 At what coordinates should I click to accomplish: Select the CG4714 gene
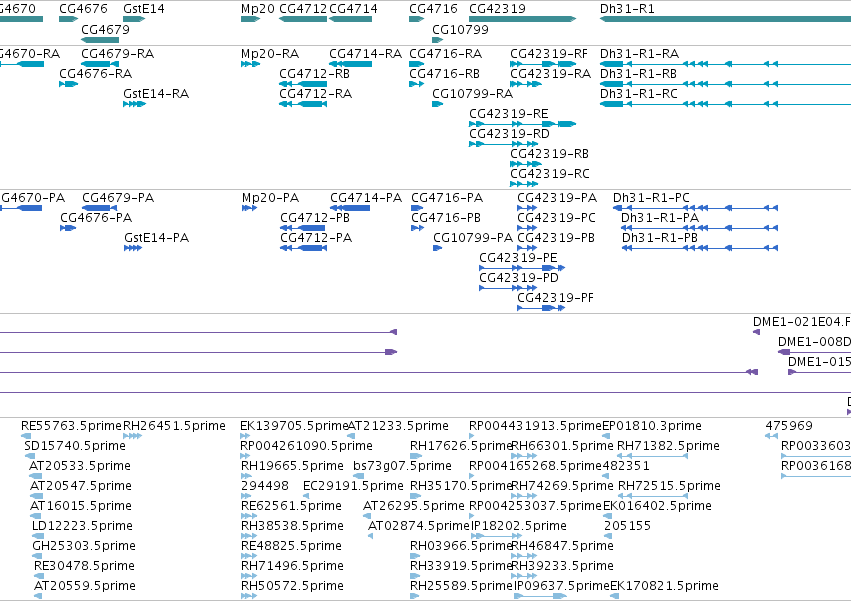click(351, 19)
